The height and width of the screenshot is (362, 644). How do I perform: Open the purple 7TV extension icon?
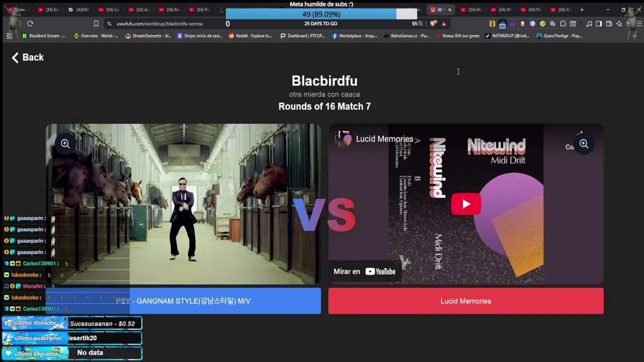coord(512,24)
